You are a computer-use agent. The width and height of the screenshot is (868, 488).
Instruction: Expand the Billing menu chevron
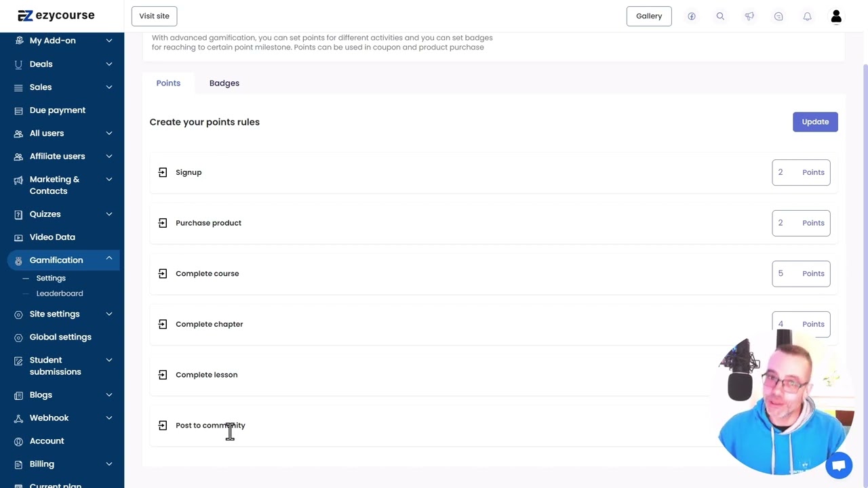[x=108, y=464]
